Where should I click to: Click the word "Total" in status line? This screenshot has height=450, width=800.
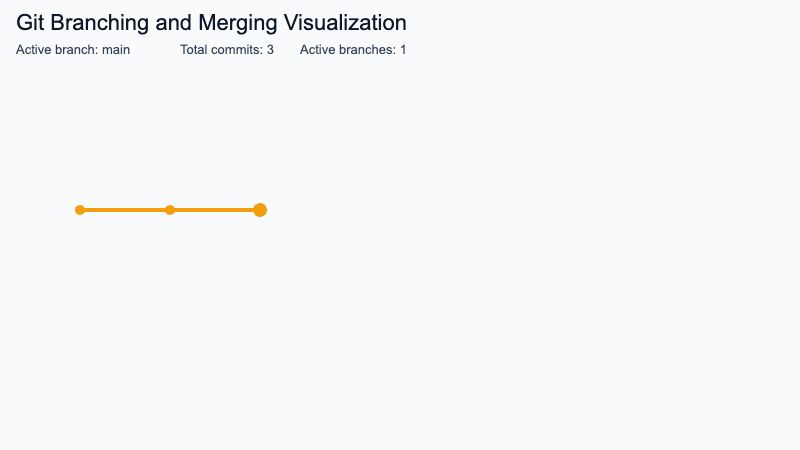tap(196, 50)
